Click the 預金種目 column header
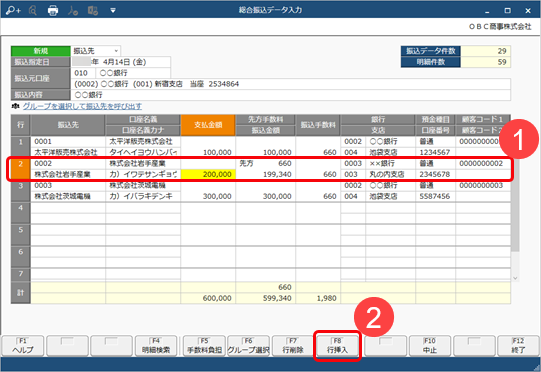Viewport: 541px width, 372px height. coord(435,119)
